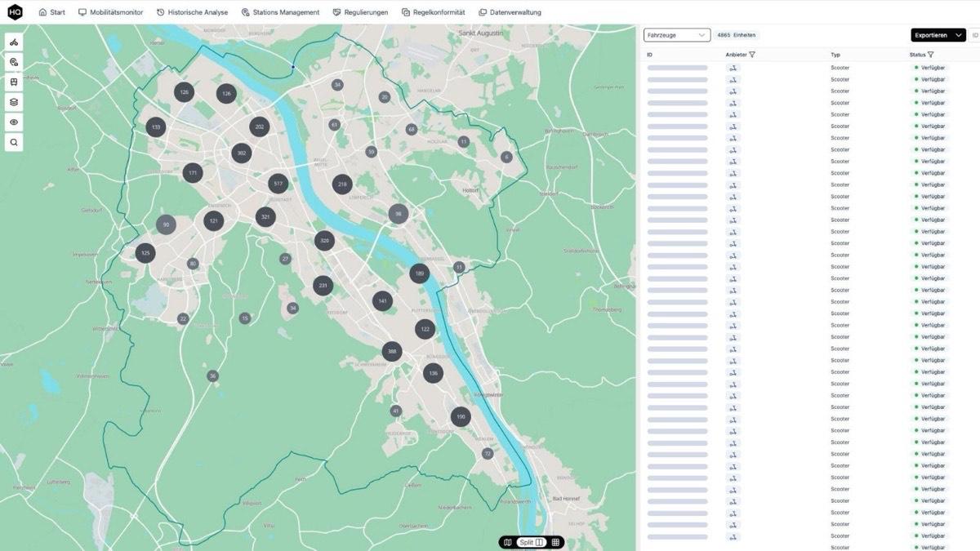The image size is (980, 551).
Task: Toggle map visibility eye icon
Action: 14,122
